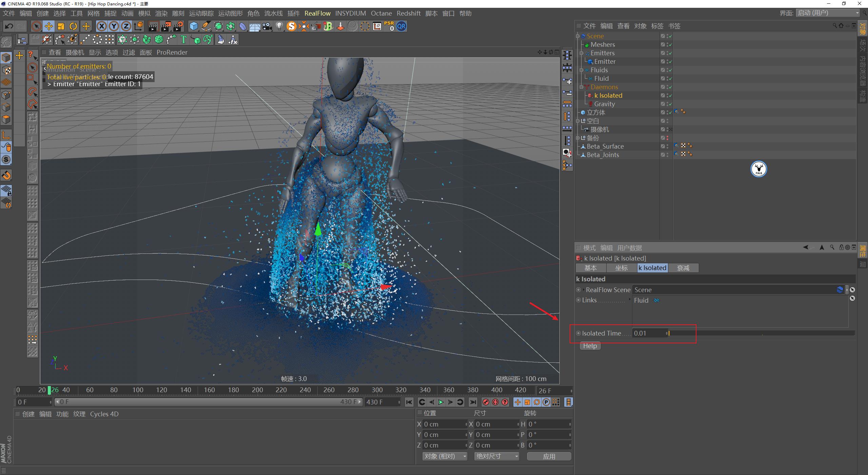The height and width of the screenshot is (475, 868).
Task: Toggle the green enable checkmark of Gravity
Action: [x=670, y=104]
